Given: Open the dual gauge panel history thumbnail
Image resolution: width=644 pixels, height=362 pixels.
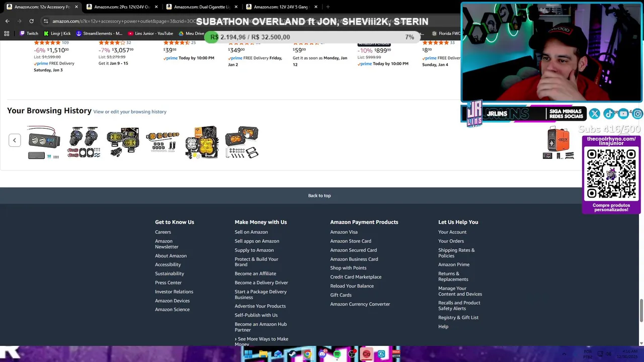Looking at the screenshot, I should click(44, 143).
